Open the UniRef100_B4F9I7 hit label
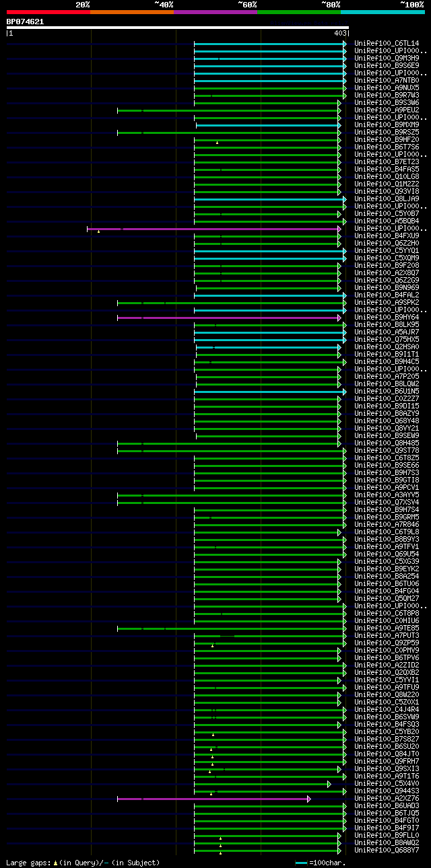Screen dimensions: 431x868 click(x=387, y=828)
